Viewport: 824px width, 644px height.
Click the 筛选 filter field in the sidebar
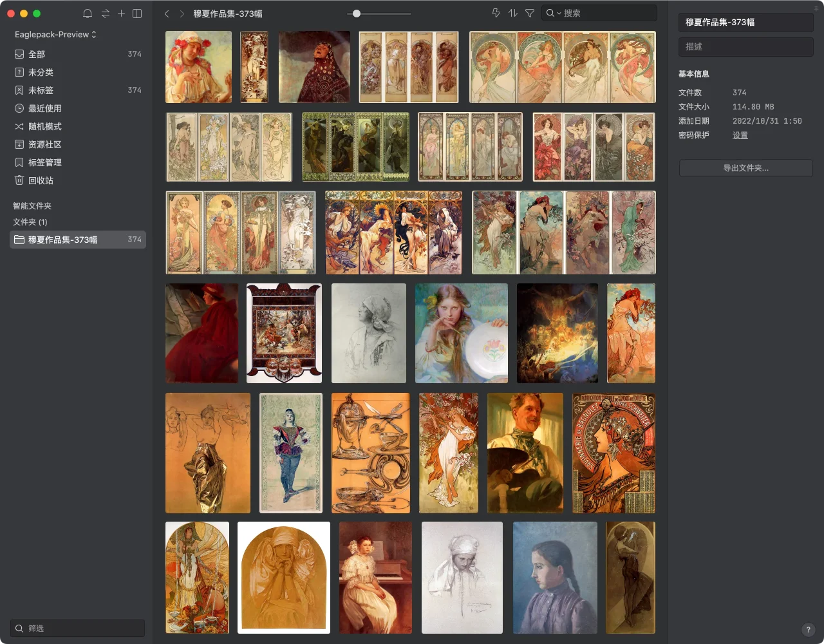tap(77, 628)
